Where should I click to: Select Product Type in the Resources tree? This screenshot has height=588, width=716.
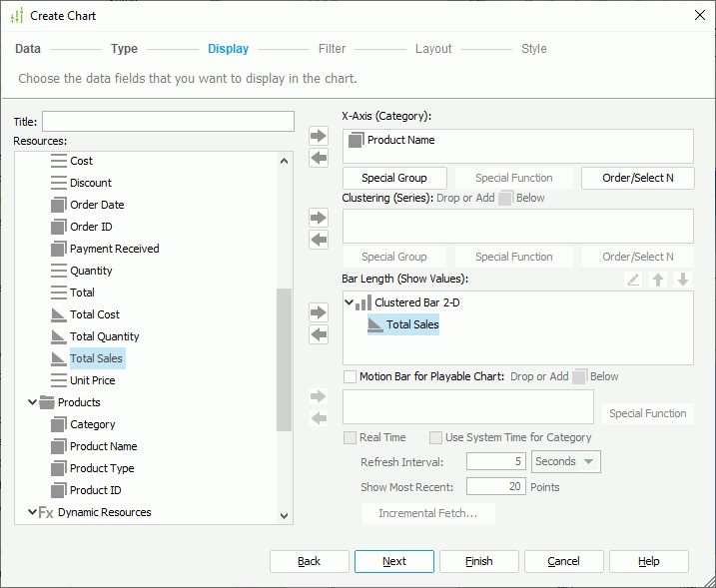pyautogui.click(x=102, y=468)
